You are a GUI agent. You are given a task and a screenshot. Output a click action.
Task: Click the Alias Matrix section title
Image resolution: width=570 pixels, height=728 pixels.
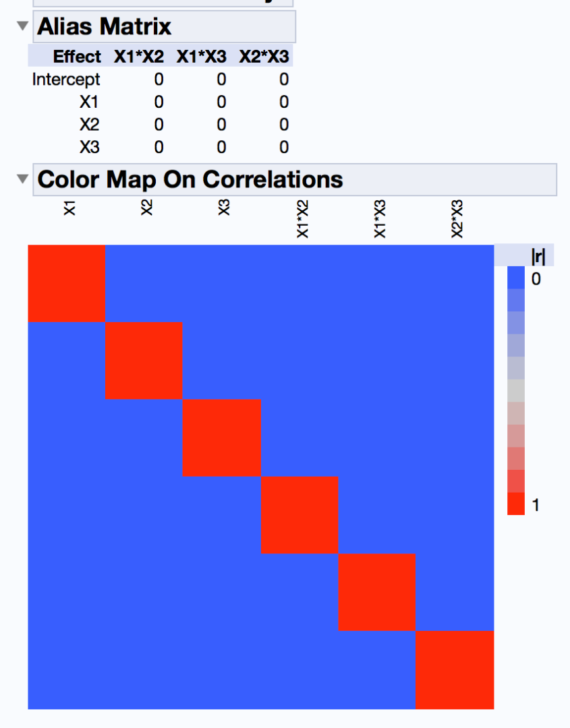tap(105, 27)
